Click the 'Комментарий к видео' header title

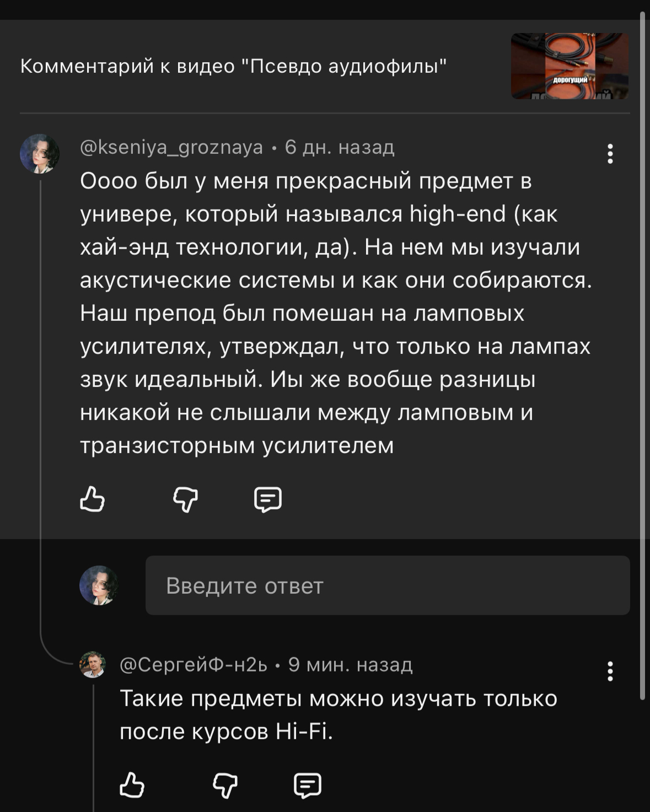233,66
